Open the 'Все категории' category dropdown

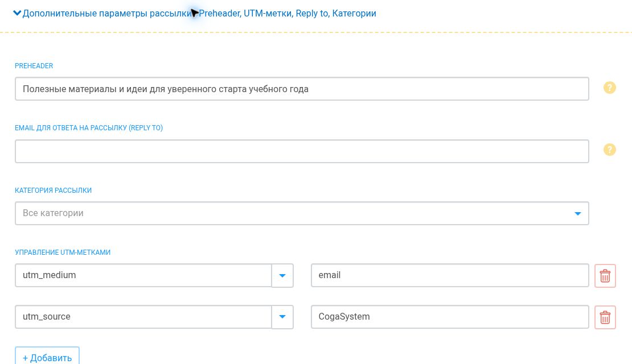click(302, 213)
